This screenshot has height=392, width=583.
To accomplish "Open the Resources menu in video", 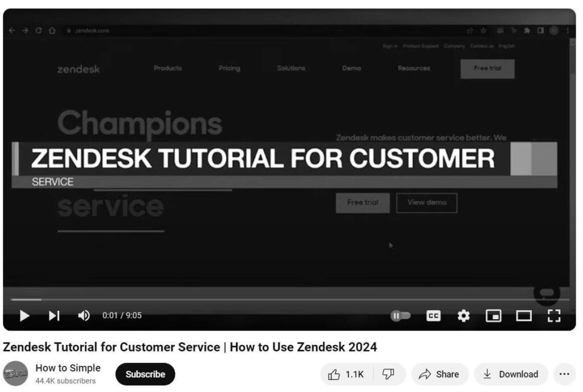I will pyautogui.click(x=414, y=68).
